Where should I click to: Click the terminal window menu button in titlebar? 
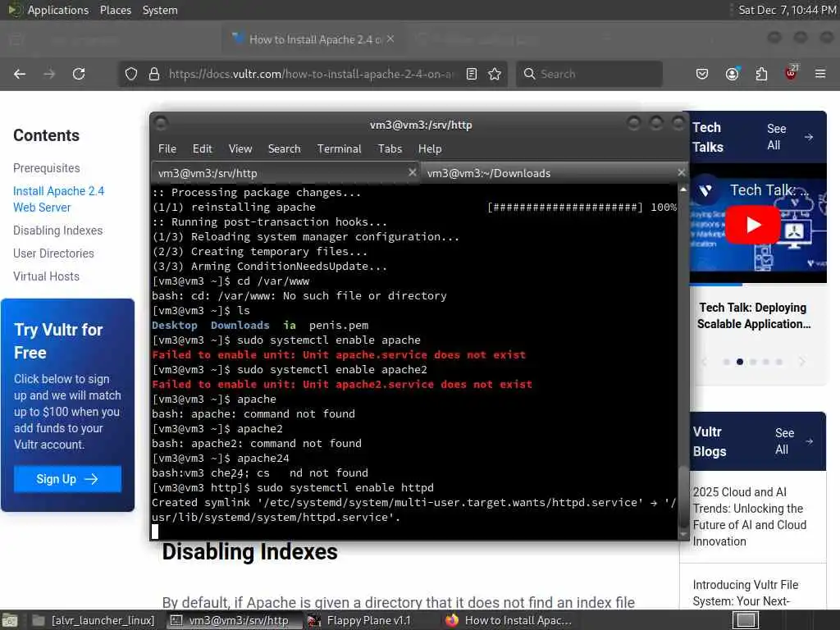pos(160,124)
